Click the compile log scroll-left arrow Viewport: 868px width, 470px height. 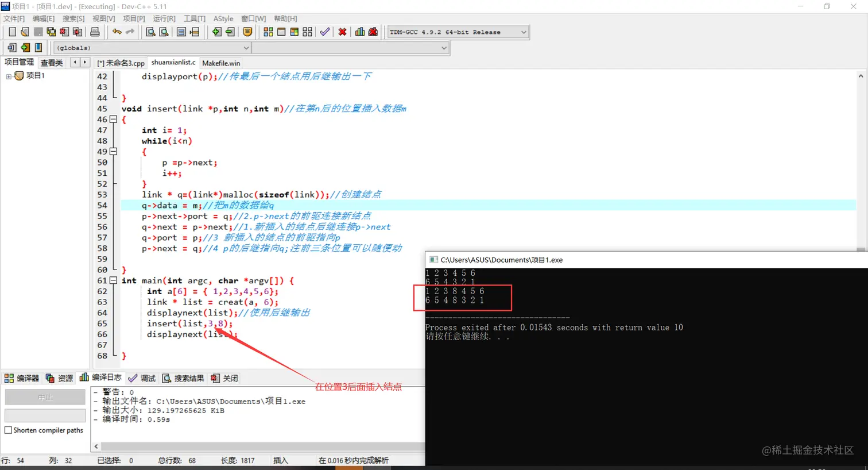click(96, 446)
